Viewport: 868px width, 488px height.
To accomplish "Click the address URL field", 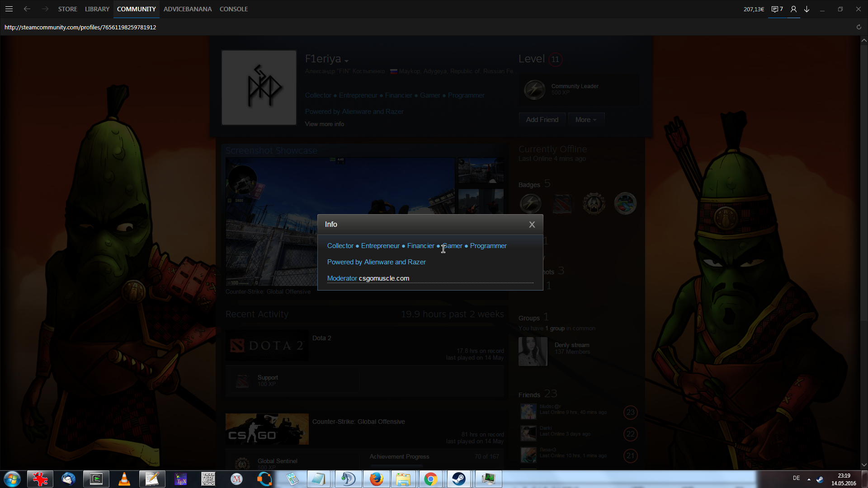I will (x=80, y=27).
